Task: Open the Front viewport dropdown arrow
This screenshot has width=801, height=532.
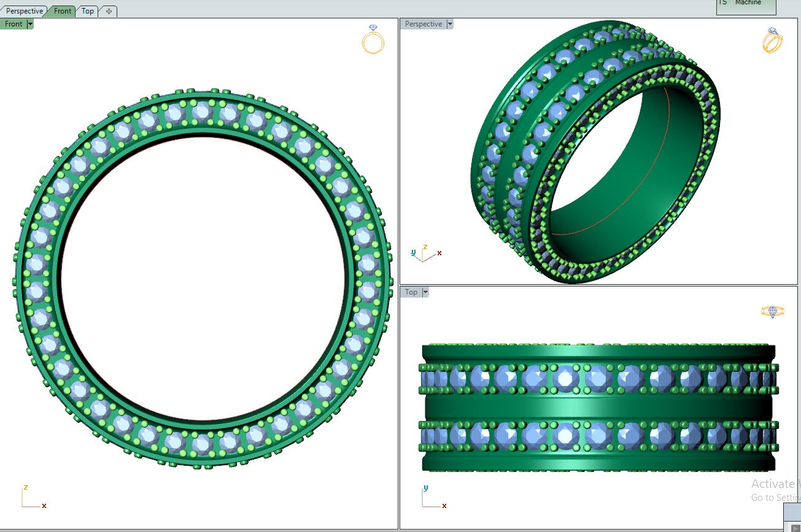Action: [30, 24]
